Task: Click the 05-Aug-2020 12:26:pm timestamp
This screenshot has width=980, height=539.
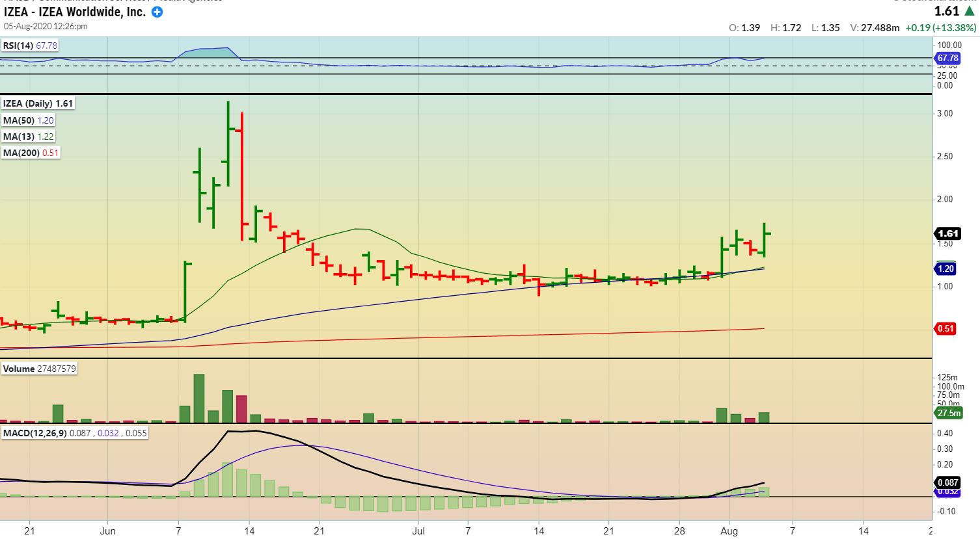Action: tap(46, 27)
